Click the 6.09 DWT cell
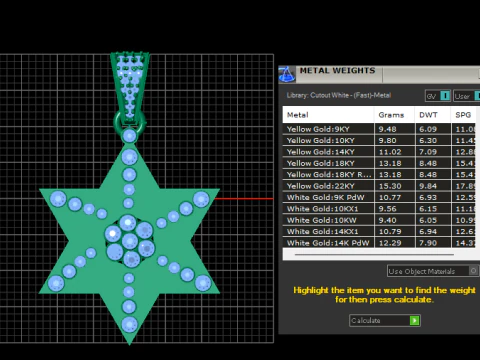The image size is (480, 360). [x=433, y=129]
